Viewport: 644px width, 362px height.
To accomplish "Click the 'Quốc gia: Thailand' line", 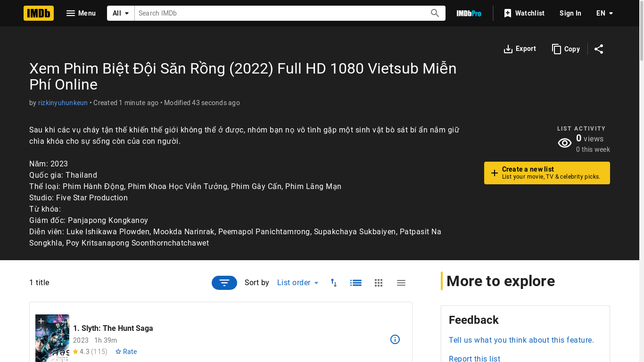I will click(x=63, y=175).
